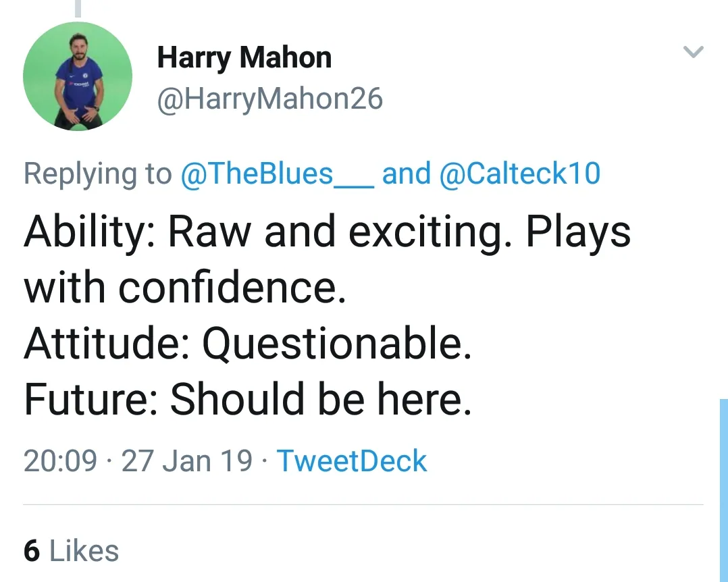Viewport: 728px width, 582px height.
Task: Click the number 6 likes count
Action: 32,551
